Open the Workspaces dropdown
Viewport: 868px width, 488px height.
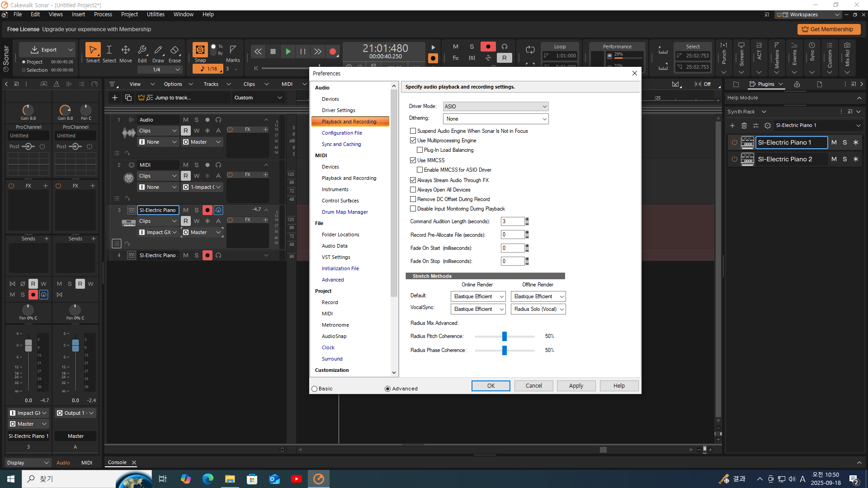pos(808,14)
